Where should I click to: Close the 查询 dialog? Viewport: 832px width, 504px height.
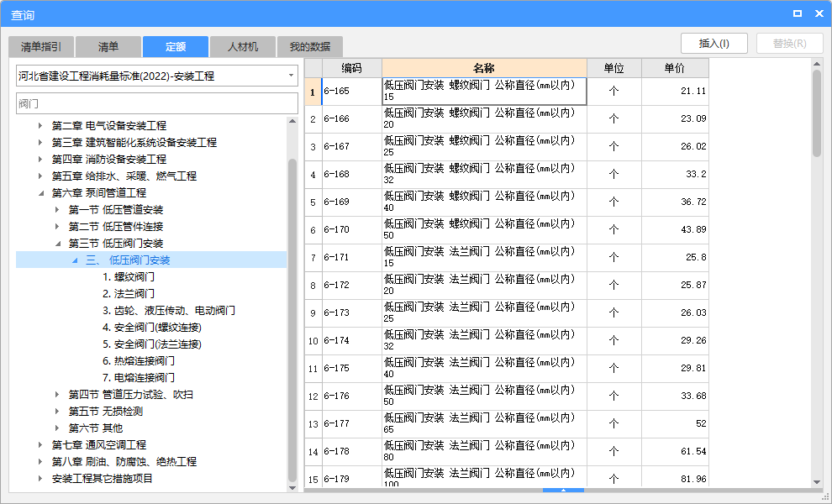(819, 13)
